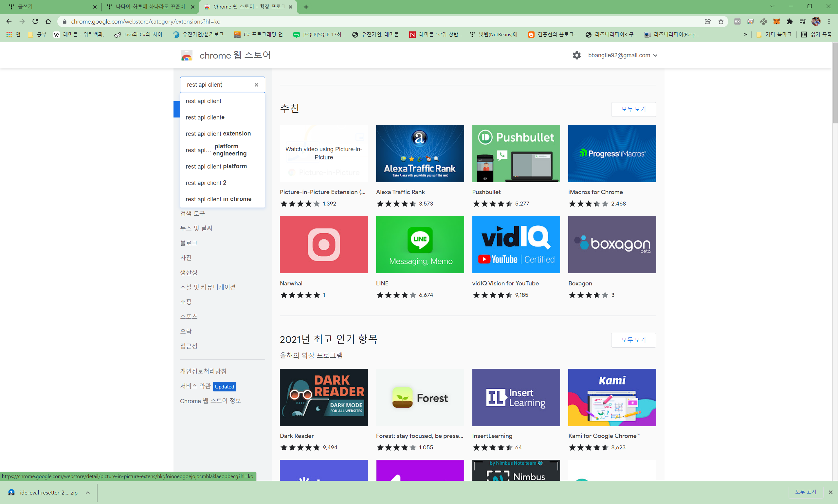Choose suggestion "rest api client in chrome"
The width and height of the screenshot is (838, 504).
tap(218, 199)
